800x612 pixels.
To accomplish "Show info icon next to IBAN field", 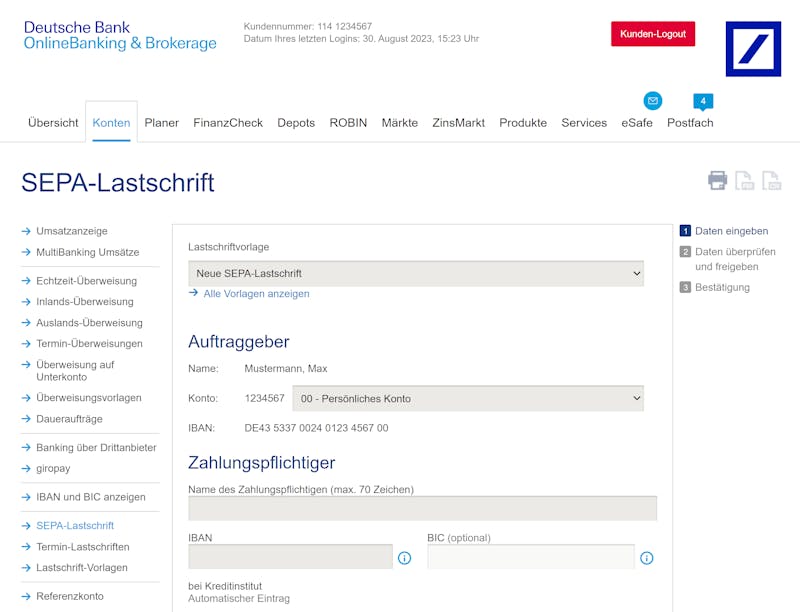I will (x=404, y=558).
